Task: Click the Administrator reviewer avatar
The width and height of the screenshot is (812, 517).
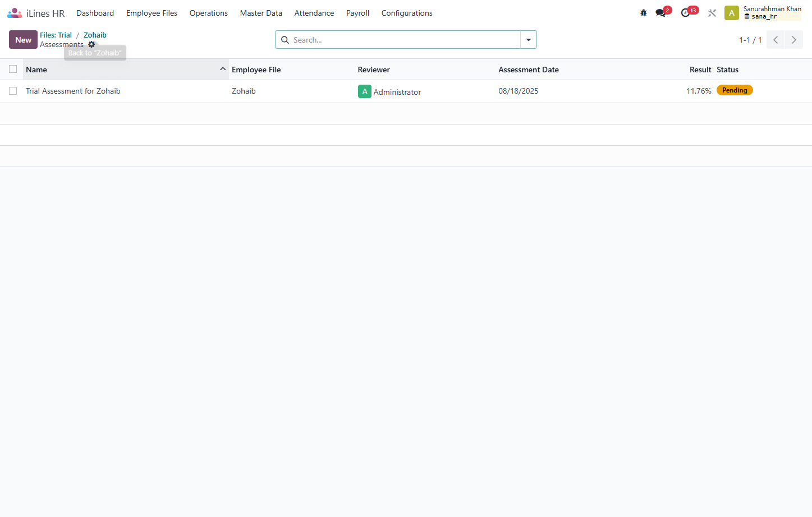Action: 365,91
